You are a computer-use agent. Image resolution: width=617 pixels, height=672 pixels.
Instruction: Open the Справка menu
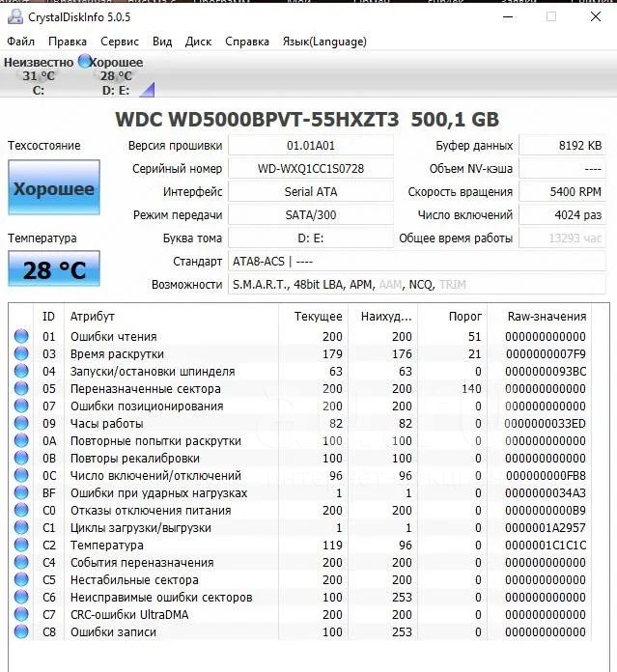pos(247,42)
